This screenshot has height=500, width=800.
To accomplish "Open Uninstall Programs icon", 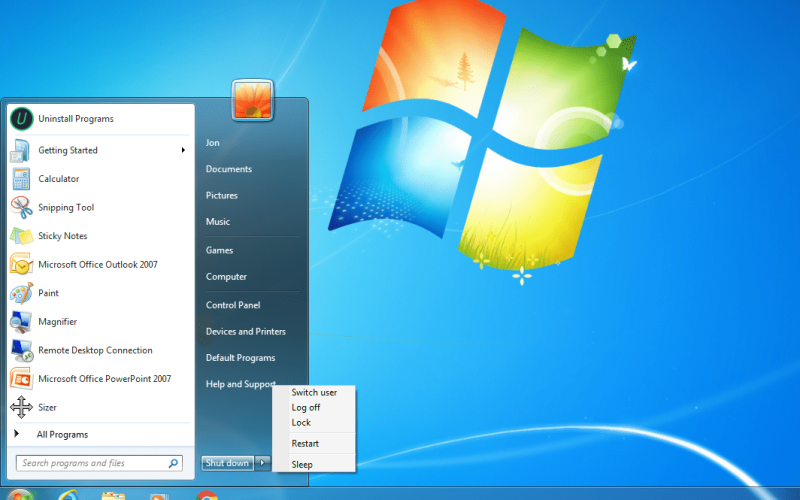I will 21,119.
